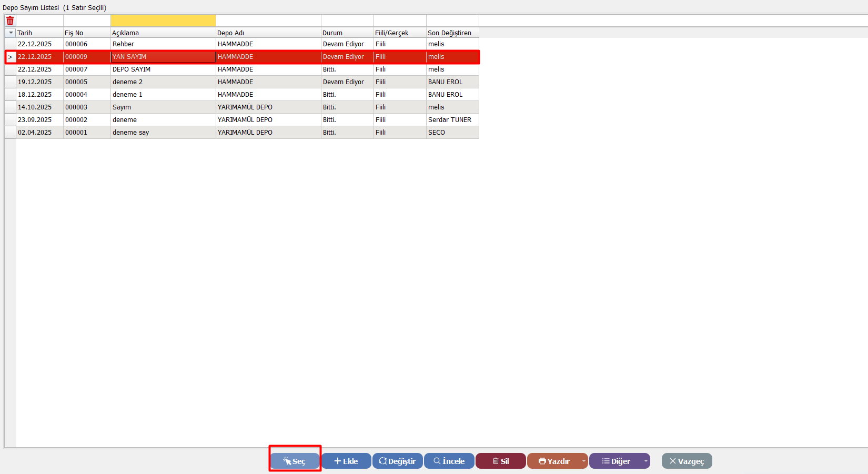This screenshot has width=868, height=474.
Task: Expand the Yazdır dropdown arrow
Action: pos(583,461)
